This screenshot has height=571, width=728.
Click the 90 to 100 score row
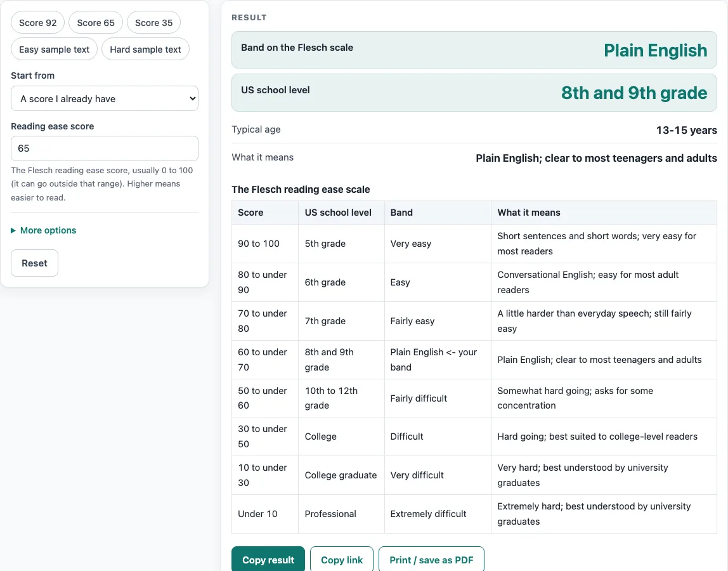point(474,244)
